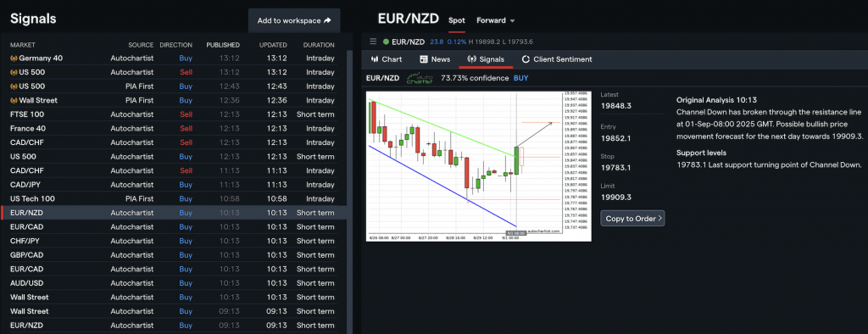This screenshot has height=334, width=868.
Task: Click the Original Analysis 10:13 heading
Action: tap(716, 100)
